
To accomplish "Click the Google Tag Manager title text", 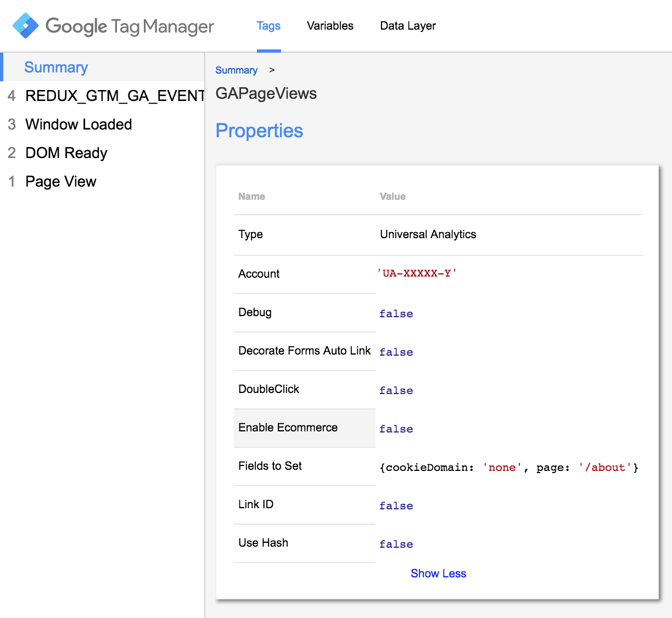I will click(130, 26).
